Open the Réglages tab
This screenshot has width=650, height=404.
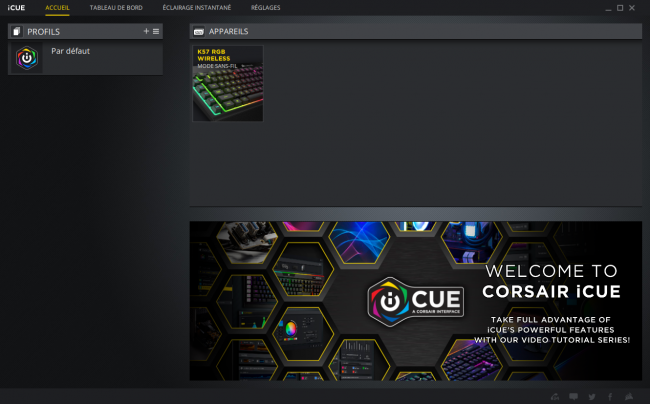(265, 7)
